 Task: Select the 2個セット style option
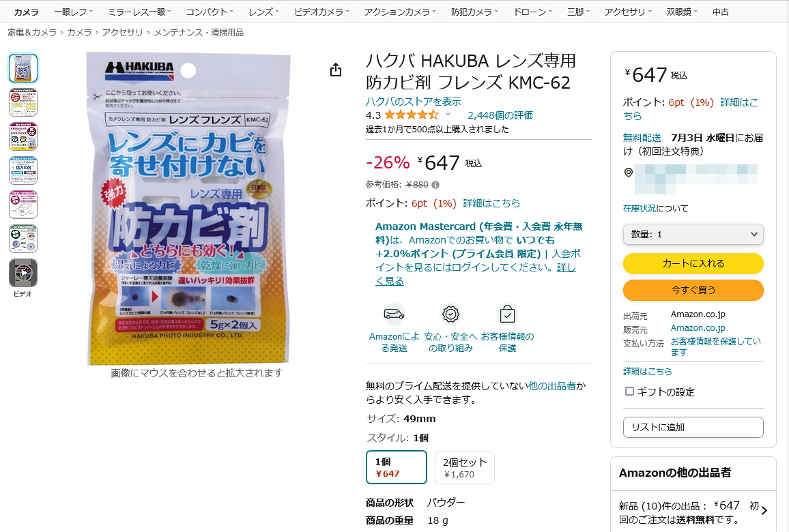pos(464,467)
